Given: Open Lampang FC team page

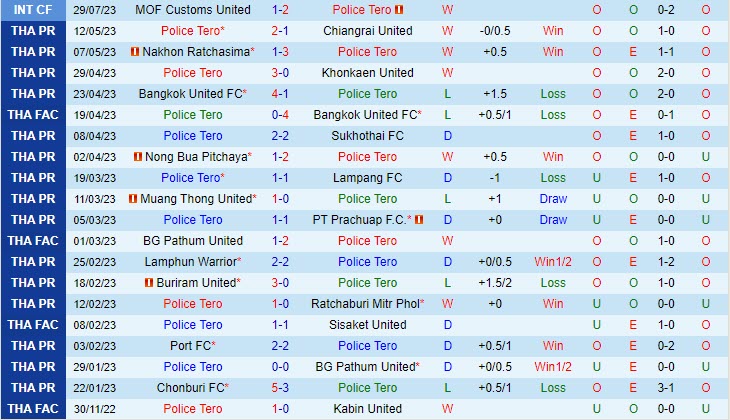Looking at the screenshot, I should (x=367, y=178).
